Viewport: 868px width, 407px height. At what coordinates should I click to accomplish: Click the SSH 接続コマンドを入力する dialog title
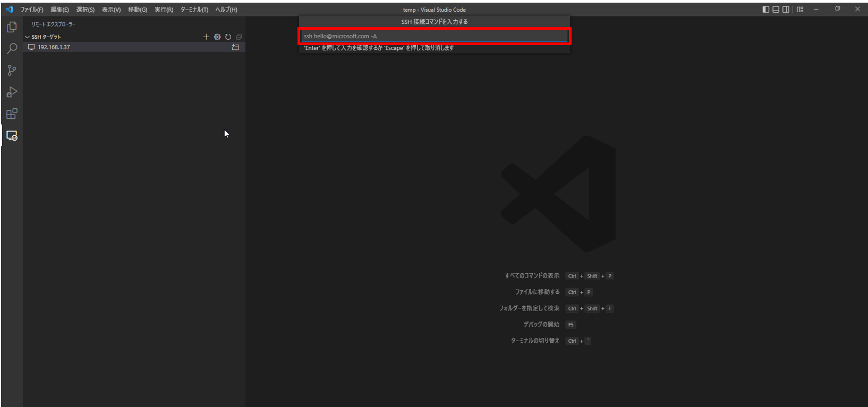point(435,22)
